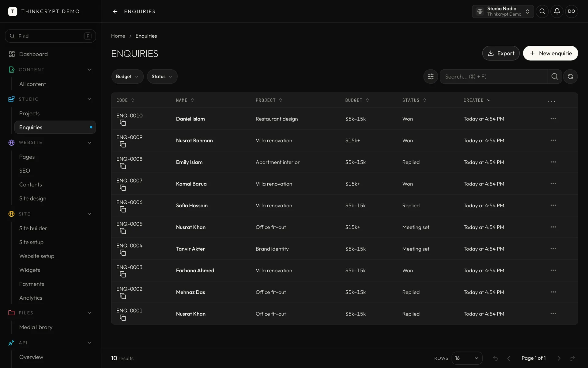The image size is (588, 368).
Task: Click the Thinkcrypt T logo
Action: 13,11
